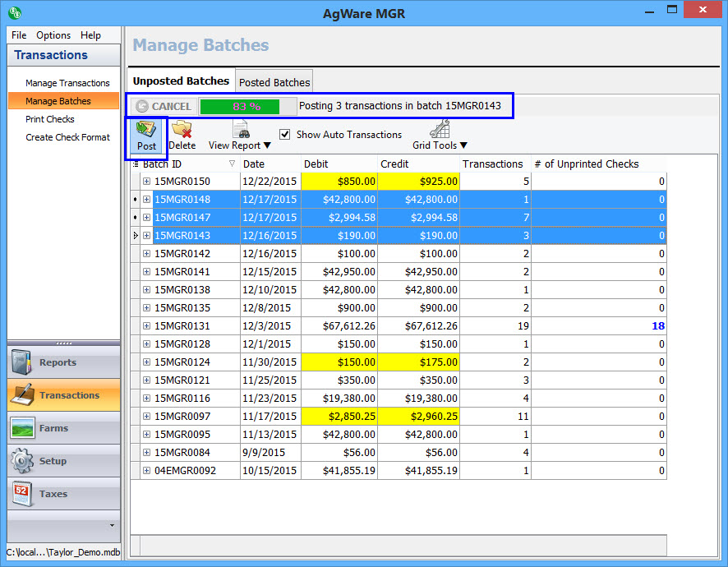Screen dimensions: 728x567
Task: Switch to the Posted Batches tab
Action: click(274, 82)
